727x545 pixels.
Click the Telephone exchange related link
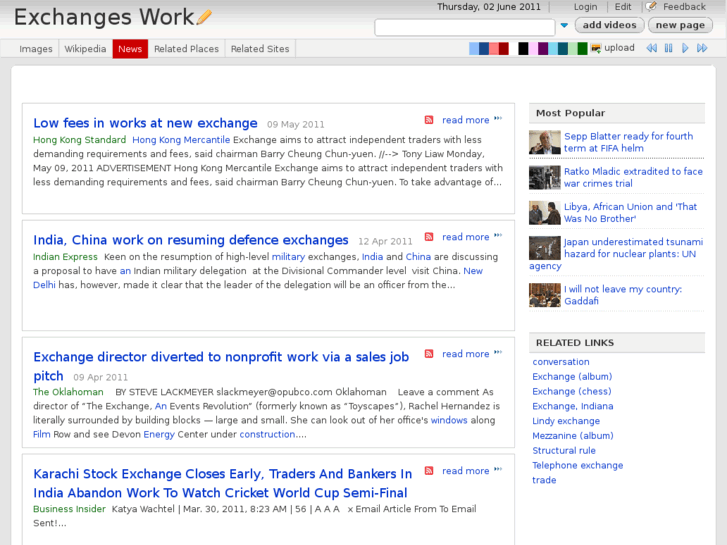pos(578,465)
